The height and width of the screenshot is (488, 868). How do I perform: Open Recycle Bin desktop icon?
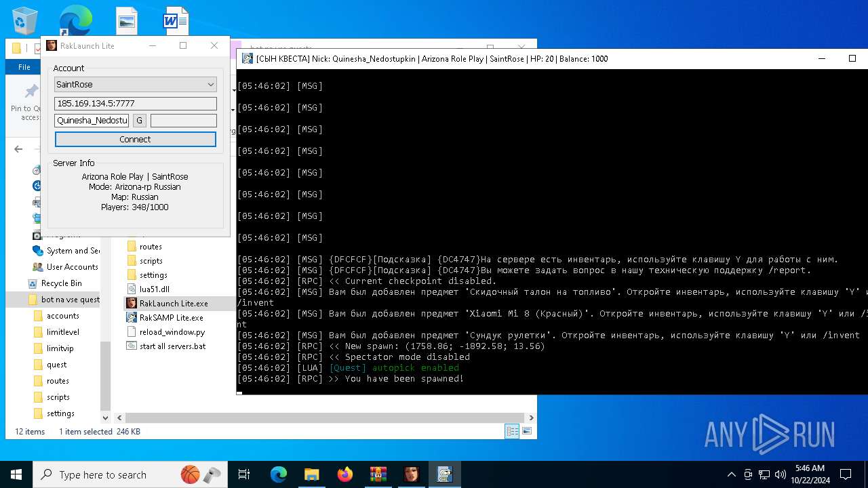click(25, 20)
